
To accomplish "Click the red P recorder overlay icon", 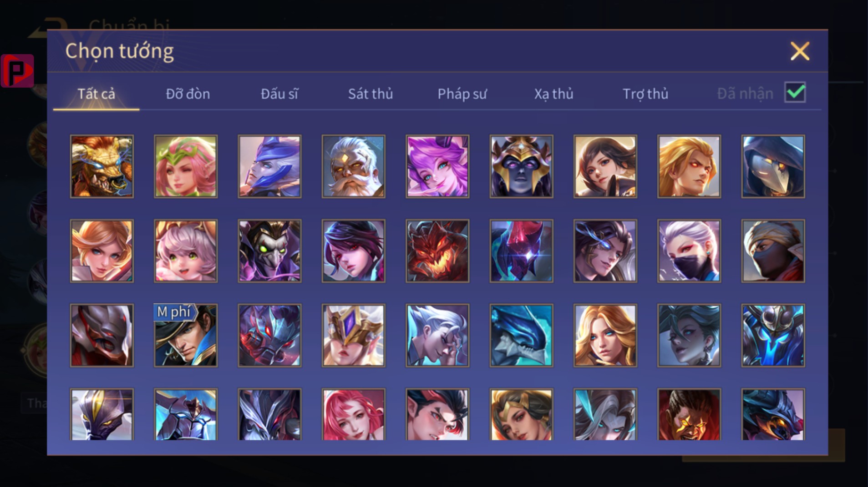I will click(x=17, y=70).
